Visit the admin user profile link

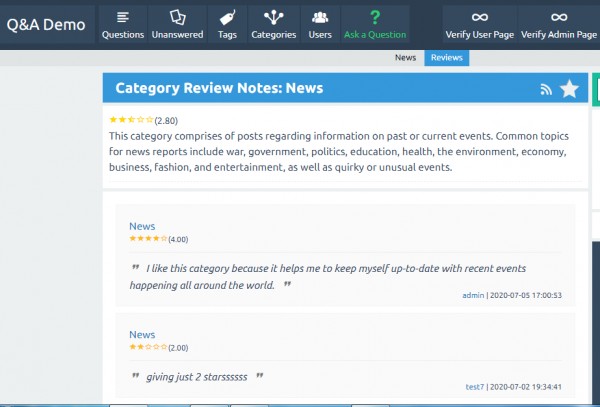[x=473, y=295]
